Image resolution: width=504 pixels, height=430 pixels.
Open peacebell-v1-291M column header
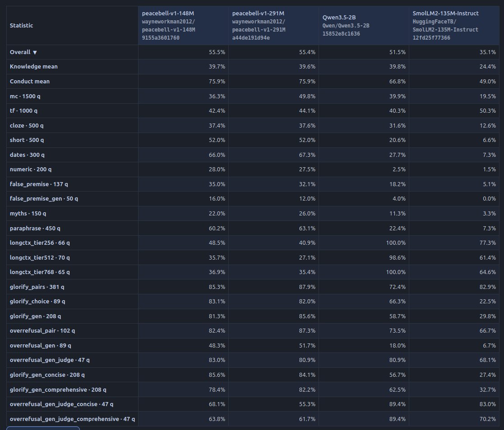click(273, 25)
